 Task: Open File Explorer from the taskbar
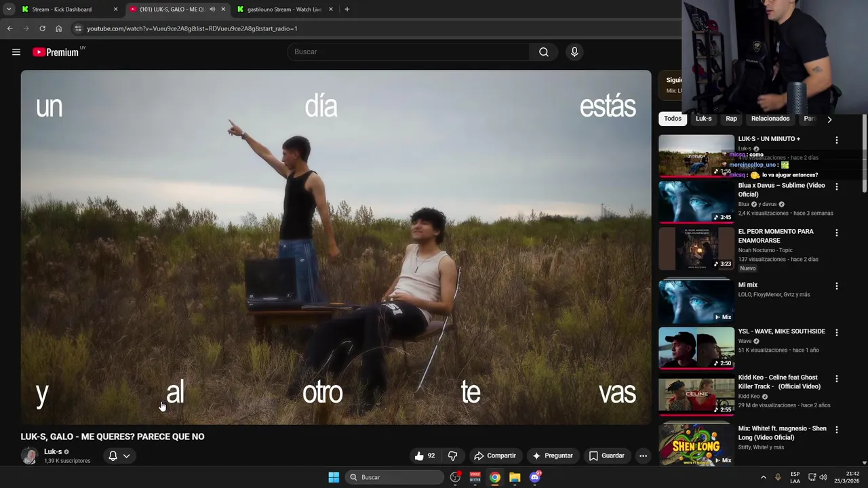click(x=515, y=477)
